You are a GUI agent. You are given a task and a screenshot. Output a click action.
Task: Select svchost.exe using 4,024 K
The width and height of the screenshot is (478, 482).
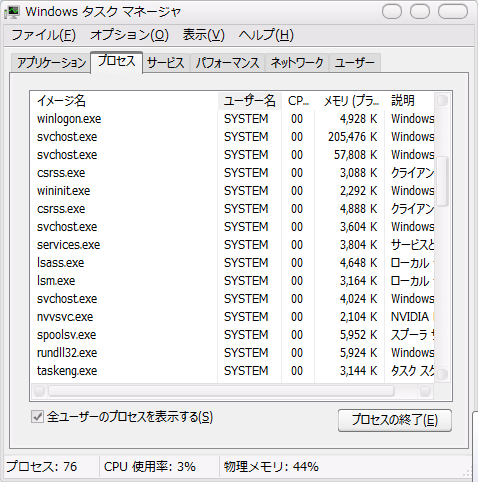pyautogui.click(x=233, y=299)
